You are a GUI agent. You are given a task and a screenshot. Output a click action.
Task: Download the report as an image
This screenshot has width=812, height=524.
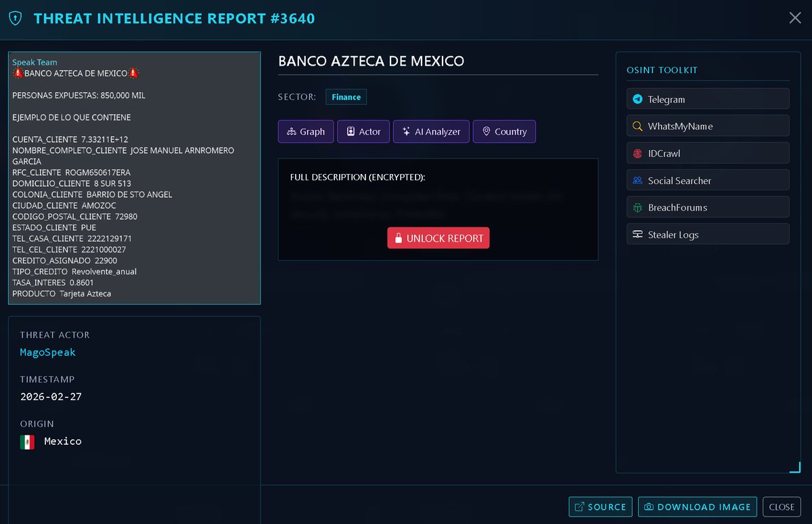[697, 506]
